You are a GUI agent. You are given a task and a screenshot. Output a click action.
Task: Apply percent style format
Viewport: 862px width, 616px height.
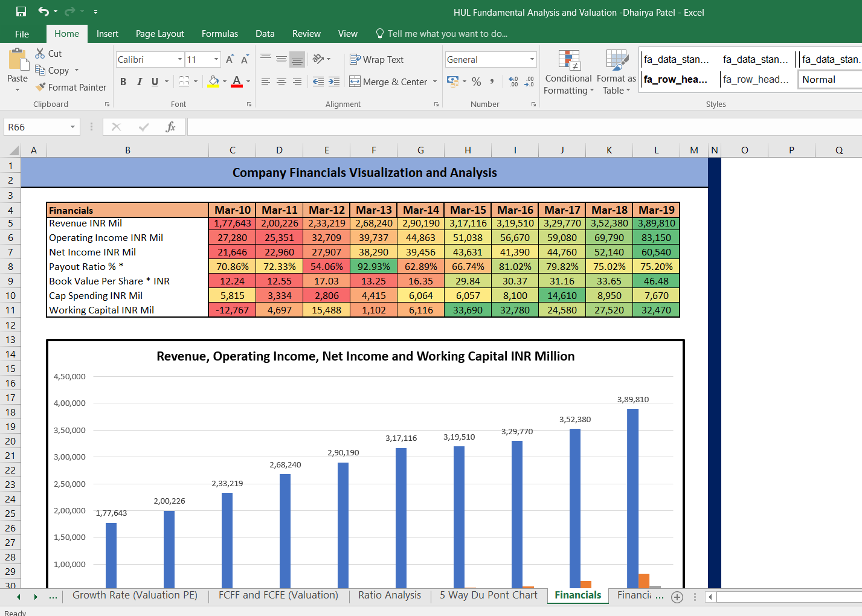pos(477,82)
